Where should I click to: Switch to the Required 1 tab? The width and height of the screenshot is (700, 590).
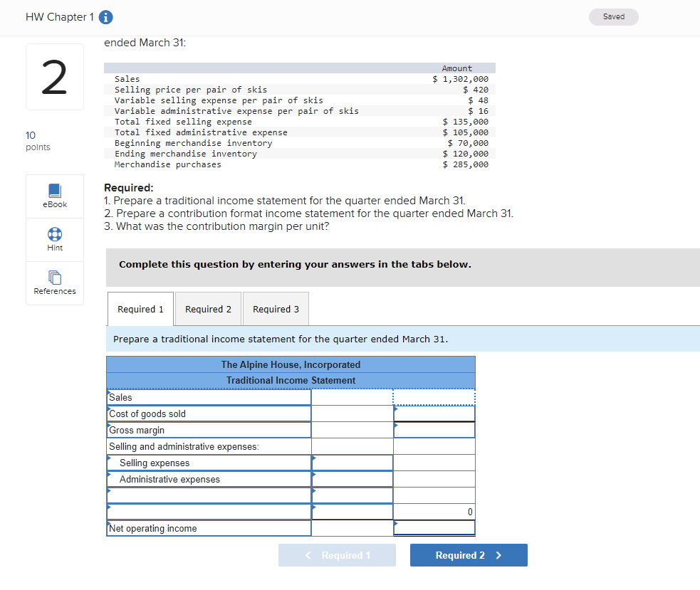click(140, 309)
